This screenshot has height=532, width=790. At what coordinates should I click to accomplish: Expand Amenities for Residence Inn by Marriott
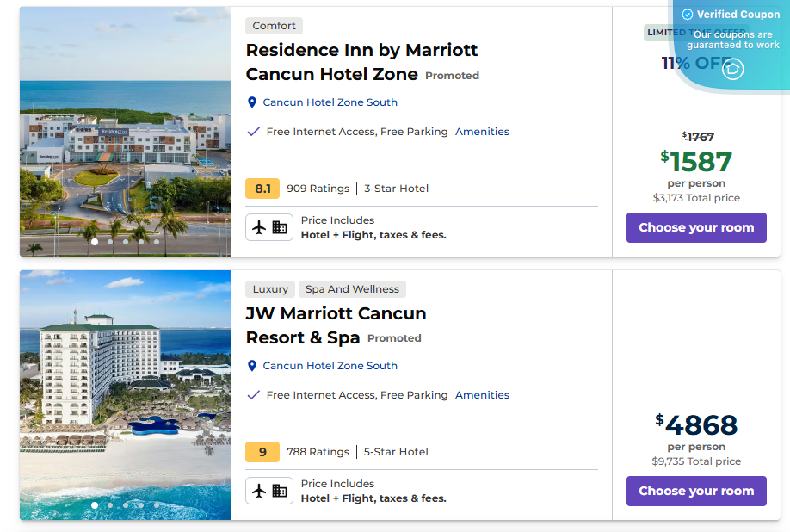[482, 131]
